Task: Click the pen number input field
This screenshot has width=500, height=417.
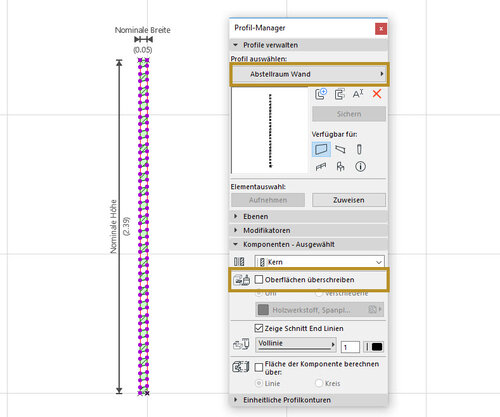Action: (350, 347)
